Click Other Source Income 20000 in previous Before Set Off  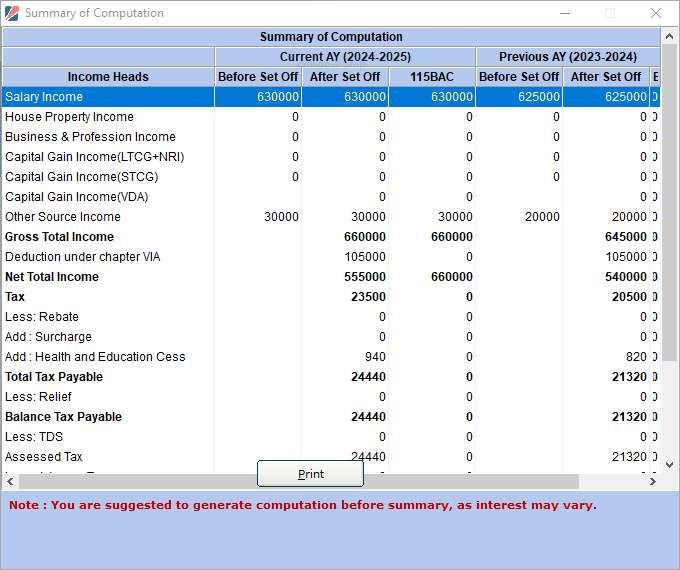click(x=542, y=217)
